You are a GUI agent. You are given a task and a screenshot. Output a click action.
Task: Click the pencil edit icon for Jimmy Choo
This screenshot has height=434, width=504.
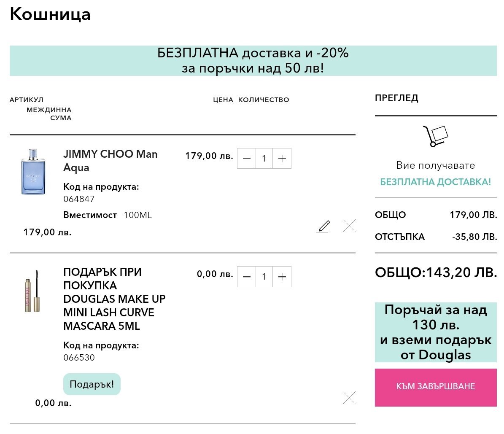pyautogui.click(x=323, y=226)
